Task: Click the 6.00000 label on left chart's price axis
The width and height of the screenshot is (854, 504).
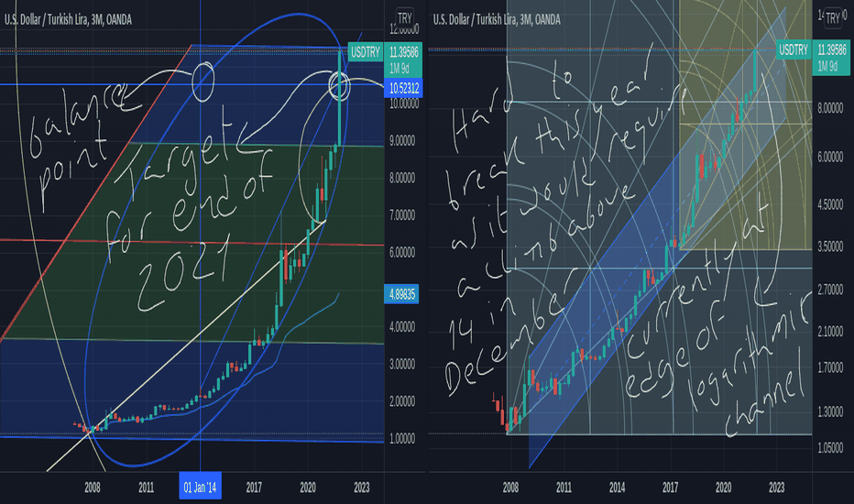Action: coord(402,252)
